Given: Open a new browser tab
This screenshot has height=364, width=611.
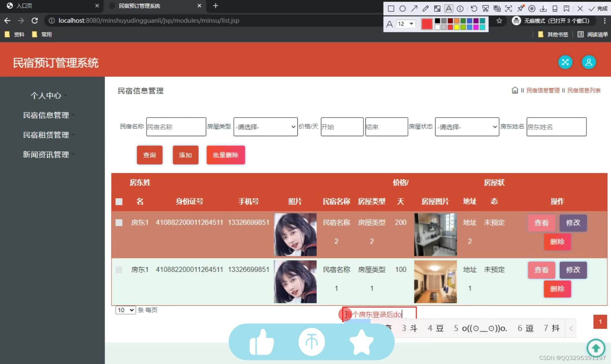Looking at the screenshot, I should point(216,6).
